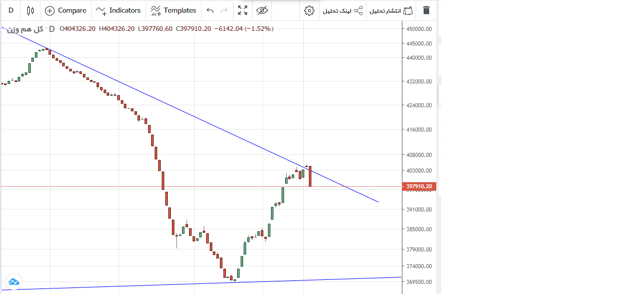Click the cloud save icon on the chart

tap(13, 281)
